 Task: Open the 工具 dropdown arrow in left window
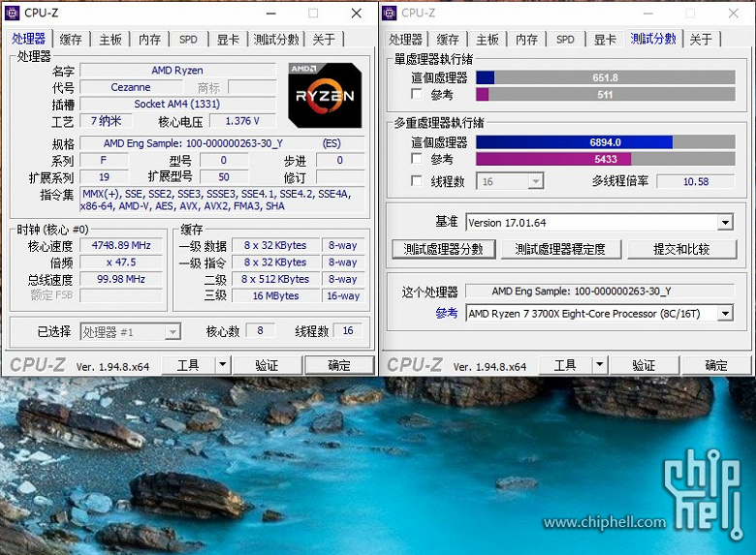[222, 365]
